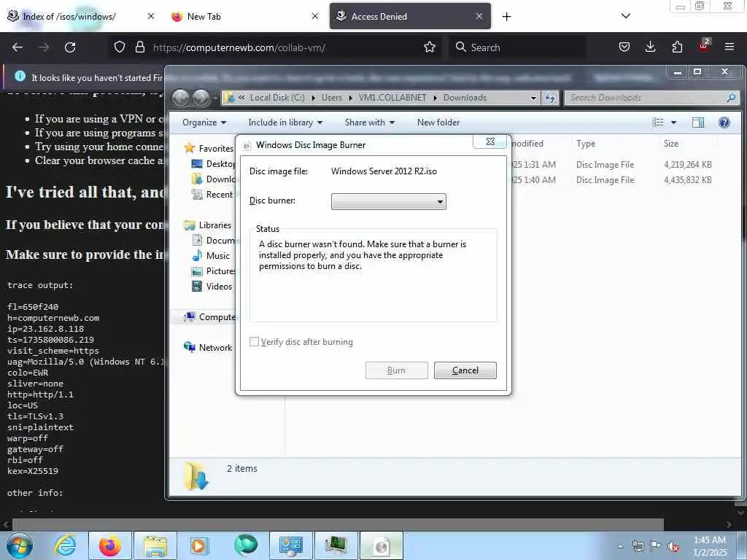The height and width of the screenshot is (560, 747).
Task: Click Local Disk (C:) breadcrumb
Action: tap(277, 98)
